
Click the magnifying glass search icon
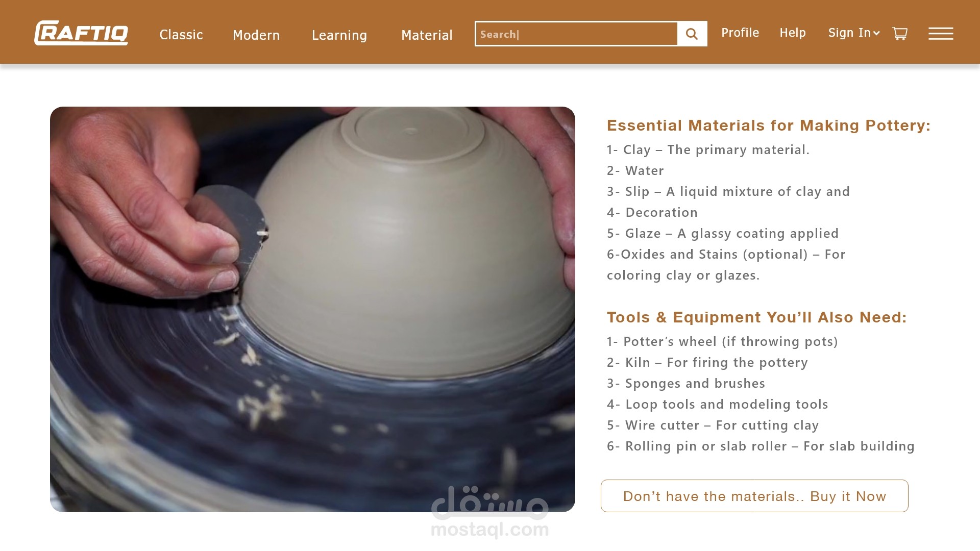[692, 34]
